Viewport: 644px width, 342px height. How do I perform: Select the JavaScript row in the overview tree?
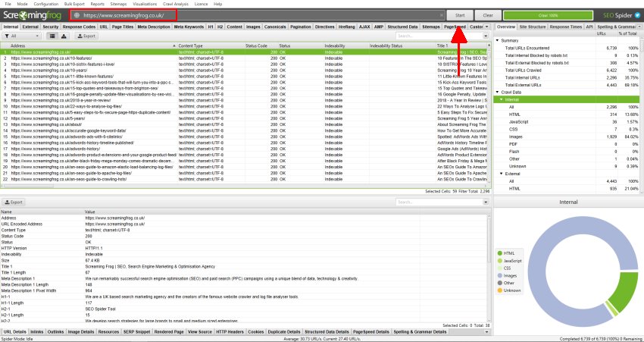tap(567, 122)
